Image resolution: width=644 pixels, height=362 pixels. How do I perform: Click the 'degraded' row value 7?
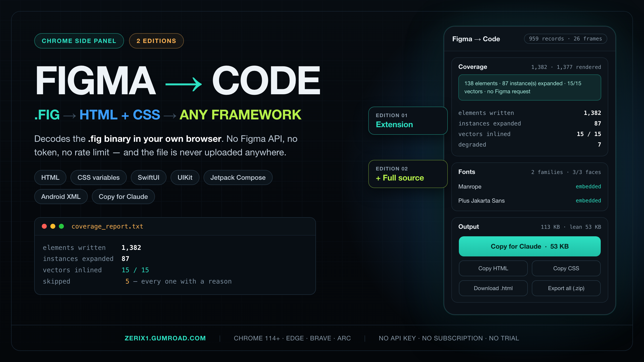[599, 145]
